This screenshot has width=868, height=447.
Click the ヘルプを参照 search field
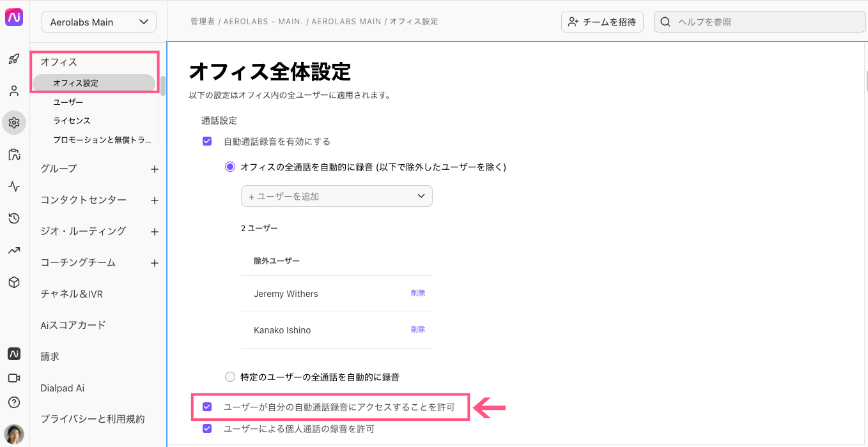point(761,22)
